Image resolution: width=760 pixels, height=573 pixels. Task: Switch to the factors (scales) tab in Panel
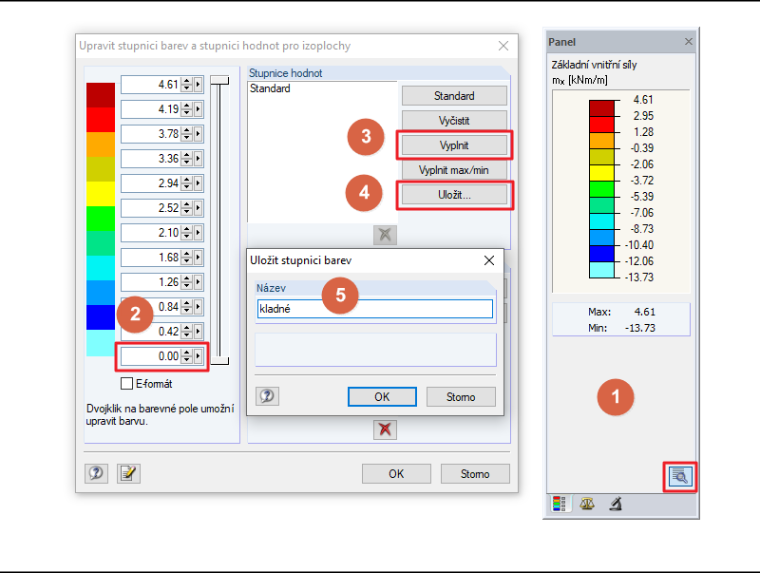(x=587, y=504)
